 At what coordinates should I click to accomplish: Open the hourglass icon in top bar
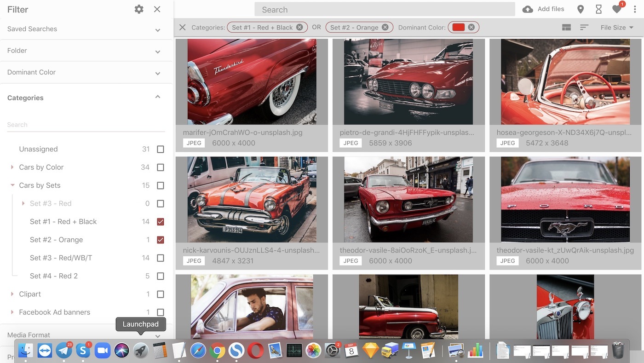[598, 9]
